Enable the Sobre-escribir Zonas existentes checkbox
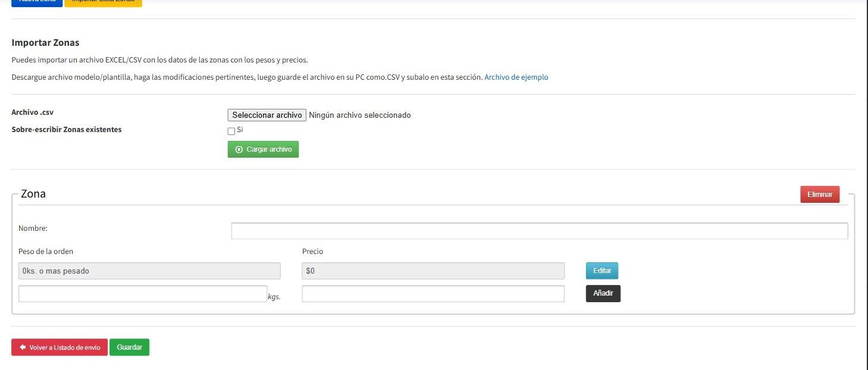This screenshot has width=868, height=370. (x=231, y=131)
